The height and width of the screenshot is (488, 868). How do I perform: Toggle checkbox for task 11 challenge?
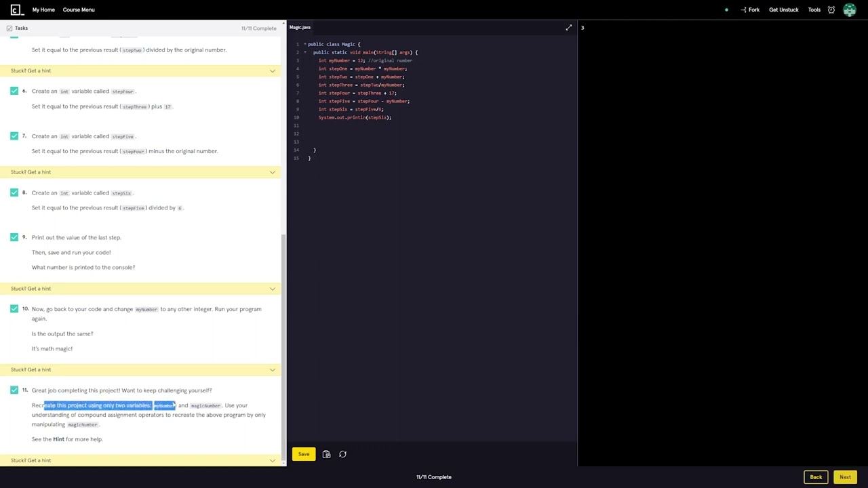(x=14, y=390)
